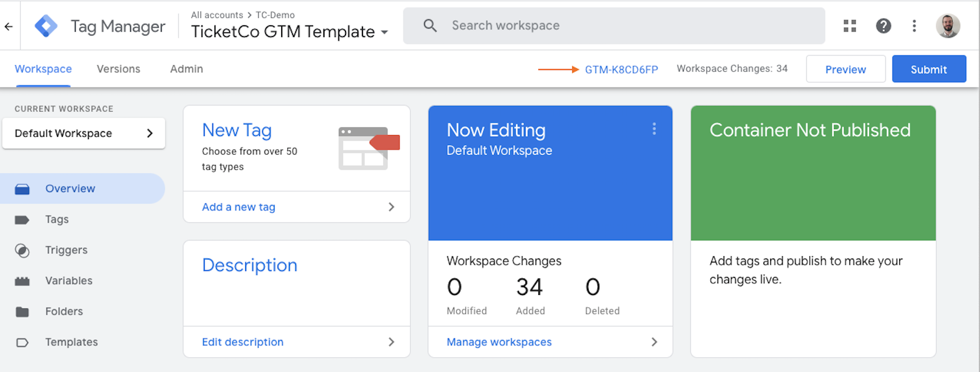Click the 0 Deleted count
The height and width of the screenshot is (372, 980).
click(x=593, y=287)
